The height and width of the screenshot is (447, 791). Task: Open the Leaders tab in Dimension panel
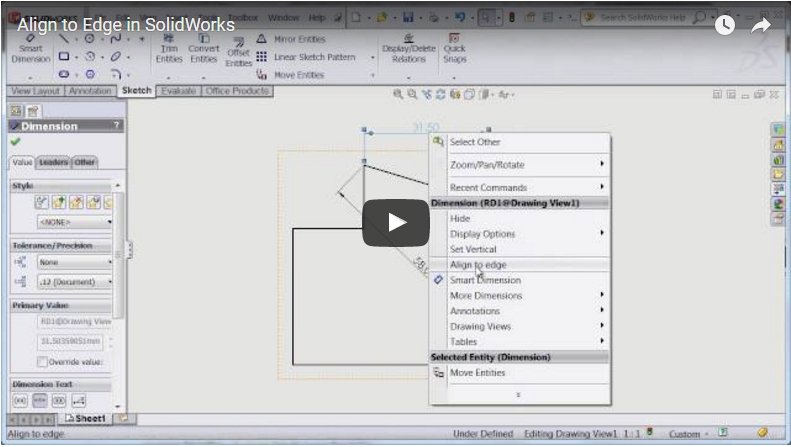coord(53,162)
